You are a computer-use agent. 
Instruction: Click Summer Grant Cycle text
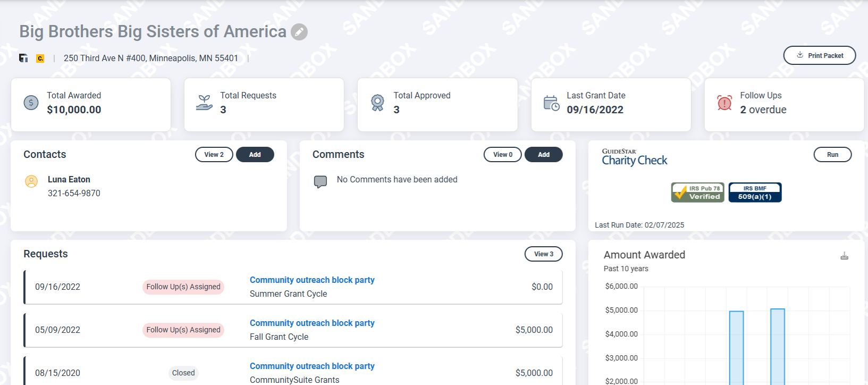point(289,294)
